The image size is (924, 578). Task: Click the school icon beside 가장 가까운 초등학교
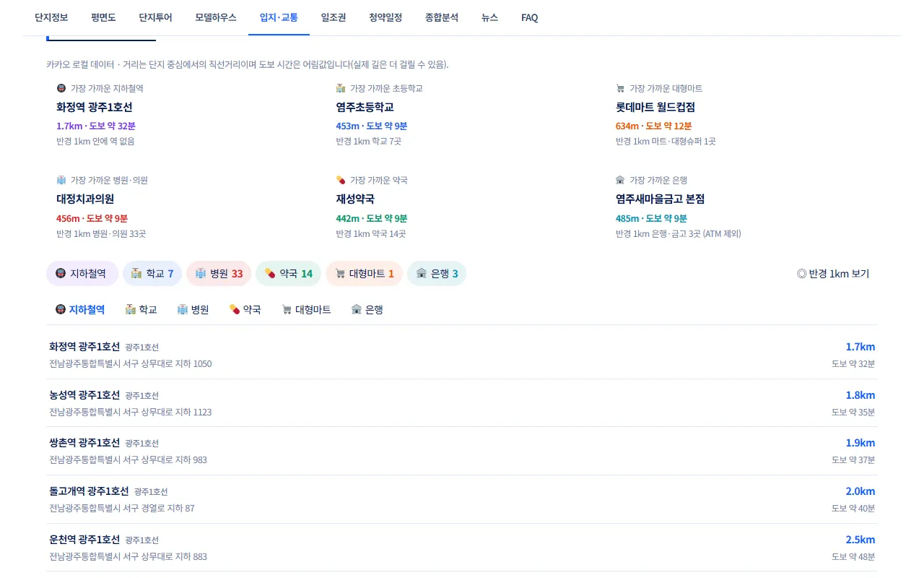click(341, 88)
